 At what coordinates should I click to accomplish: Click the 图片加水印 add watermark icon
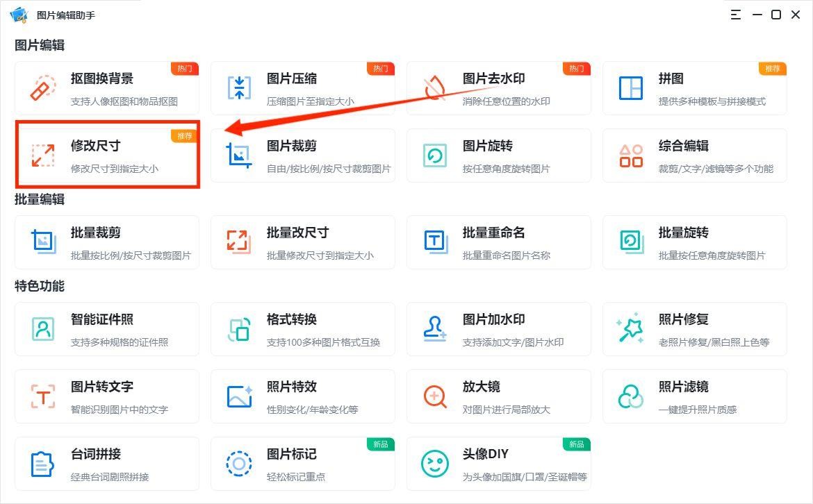tap(434, 328)
